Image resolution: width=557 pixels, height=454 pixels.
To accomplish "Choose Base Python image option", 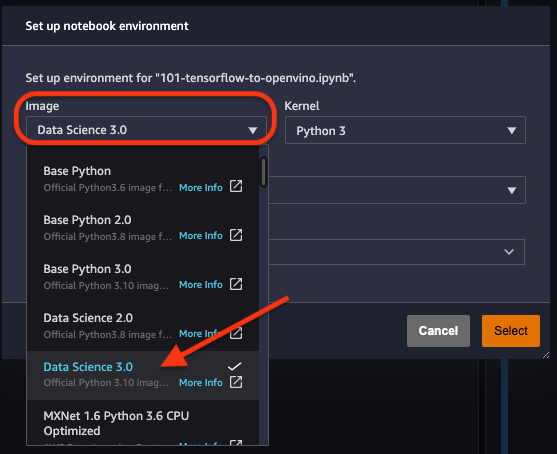I will click(x=142, y=179).
